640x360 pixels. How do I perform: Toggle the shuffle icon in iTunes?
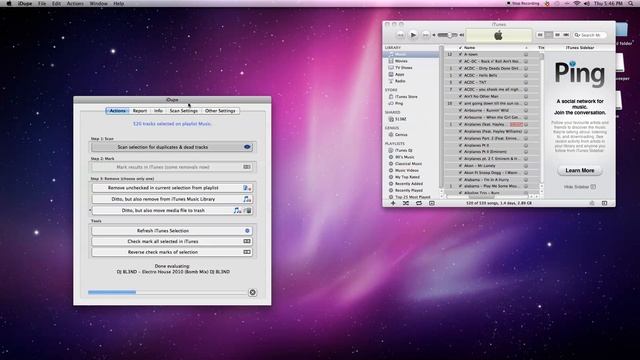pyautogui.click(x=406, y=203)
